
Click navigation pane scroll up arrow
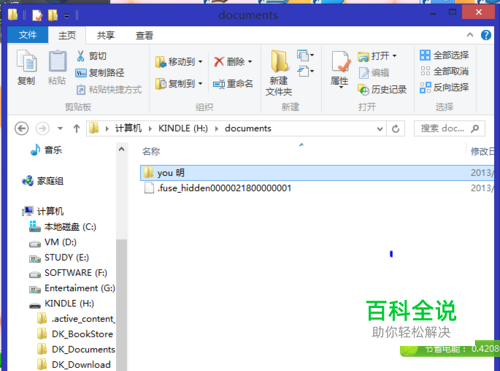pos(121,149)
